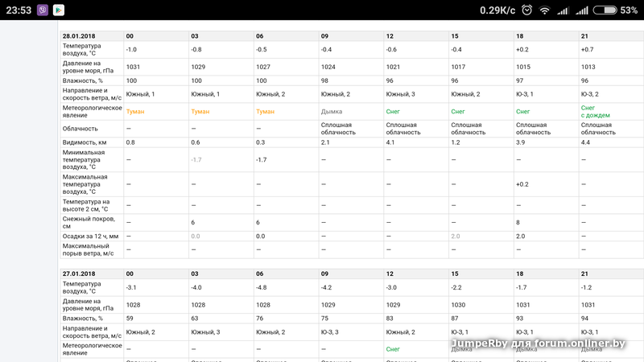
Task: Click the 'Видимость, км' row label
Action: coord(85,142)
